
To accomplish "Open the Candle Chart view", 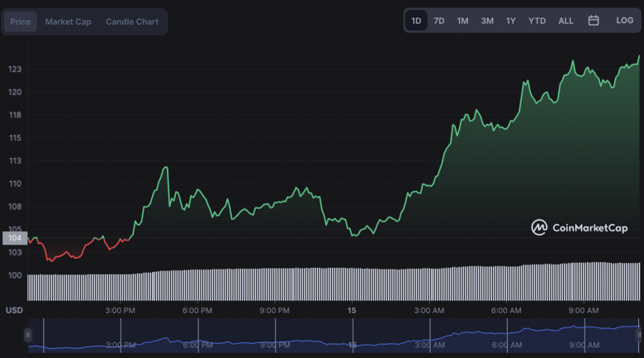I will coord(132,21).
